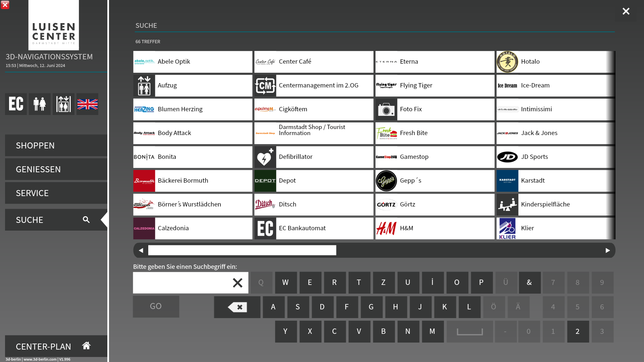Open Darmstadt Shop / Tourist Information
The height and width of the screenshot is (362, 644).
(314, 133)
